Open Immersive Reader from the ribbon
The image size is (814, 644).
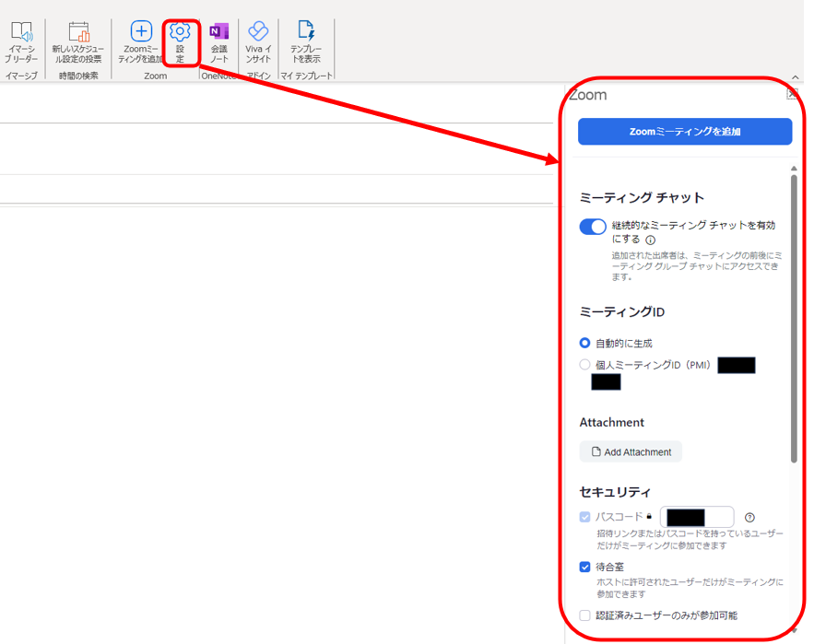click(x=21, y=42)
